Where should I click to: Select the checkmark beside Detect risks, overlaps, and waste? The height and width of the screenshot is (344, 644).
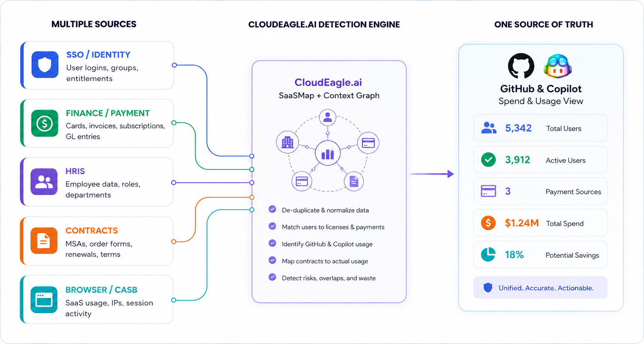[x=272, y=277]
